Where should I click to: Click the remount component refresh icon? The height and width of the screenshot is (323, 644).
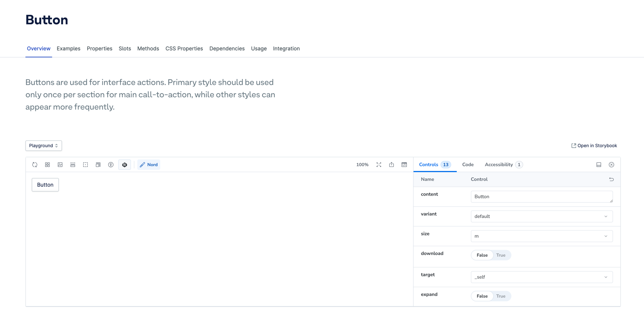tap(35, 165)
